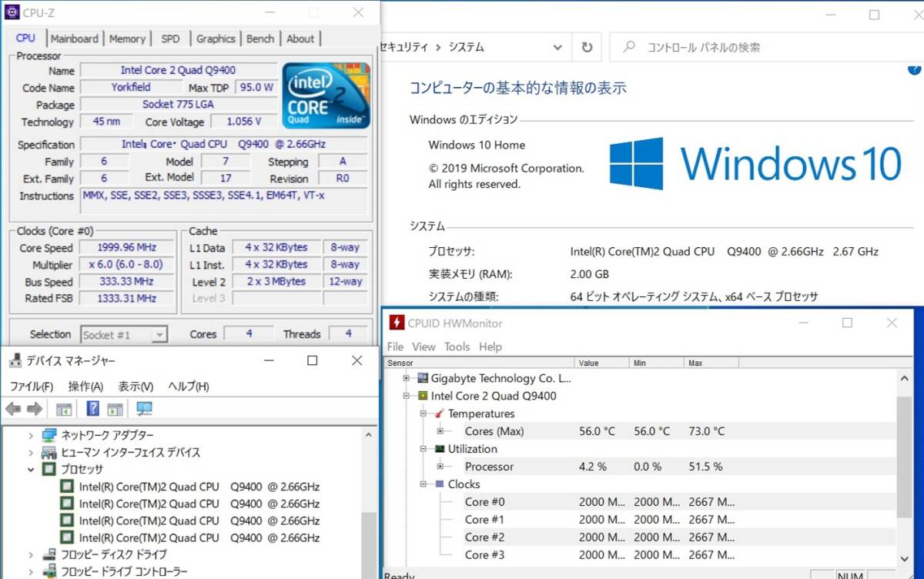
Task: Expand フロッピー ディスク ドライブ node
Action: point(31,554)
